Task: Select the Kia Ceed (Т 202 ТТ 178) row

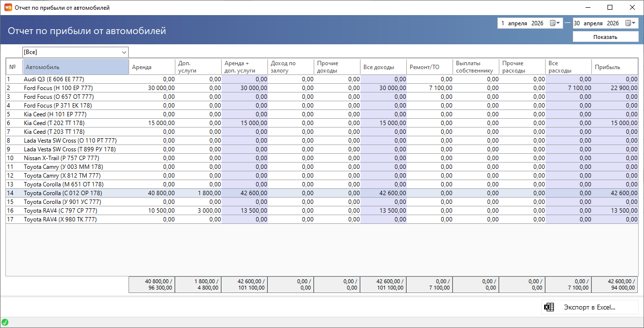Action: coord(322,123)
